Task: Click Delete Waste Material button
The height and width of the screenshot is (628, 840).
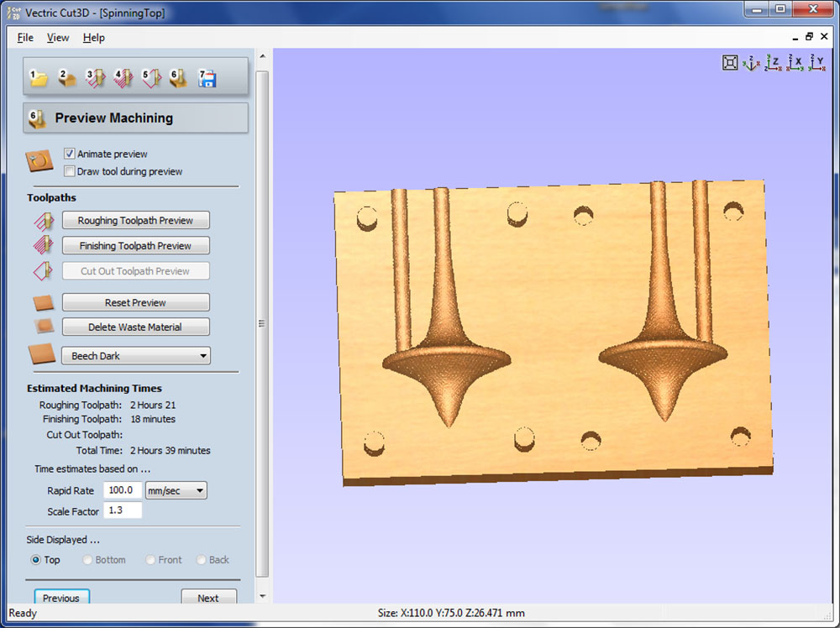Action: (x=135, y=327)
